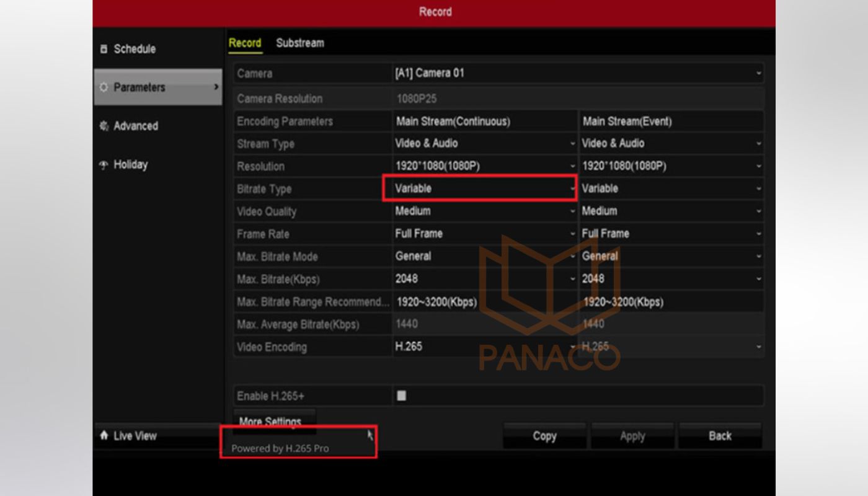Expand the continuous Bitrate Type dropdown
Image resolution: width=868 pixels, height=496 pixels.
pyautogui.click(x=484, y=188)
